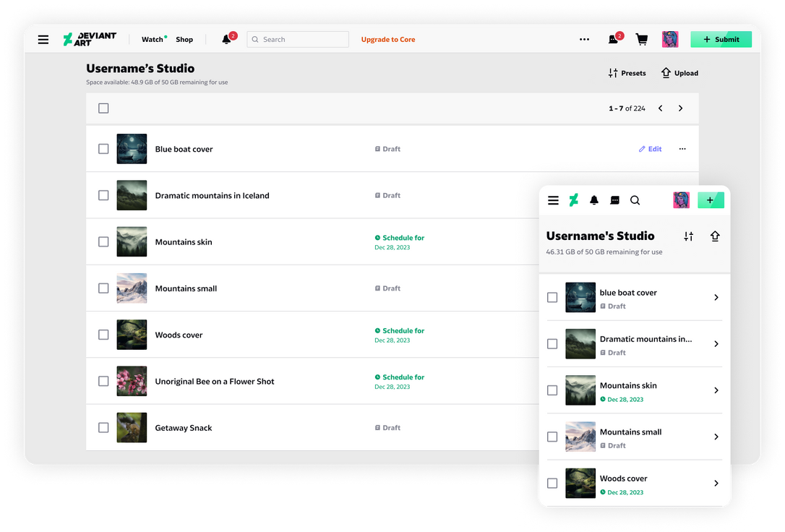The image size is (785, 532).
Task: Click DeviantArt logo in mobile view
Action: coord(574,200)
